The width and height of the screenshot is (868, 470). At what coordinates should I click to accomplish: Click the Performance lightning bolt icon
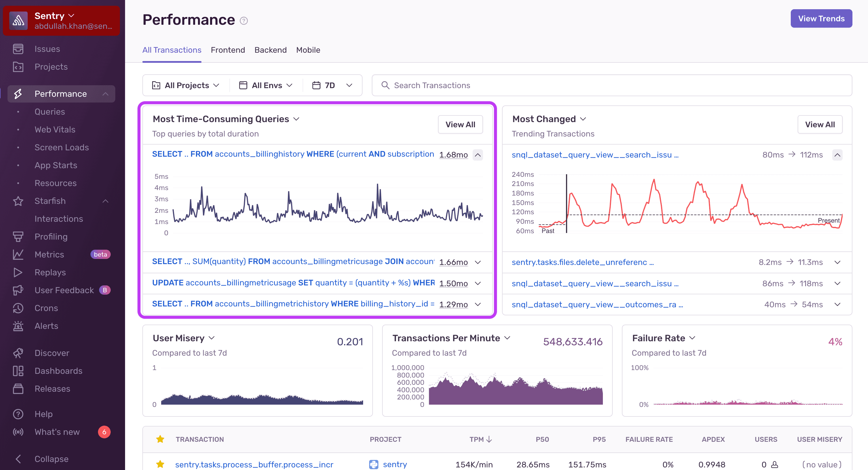pyautogui.click(x=18, y=94)
